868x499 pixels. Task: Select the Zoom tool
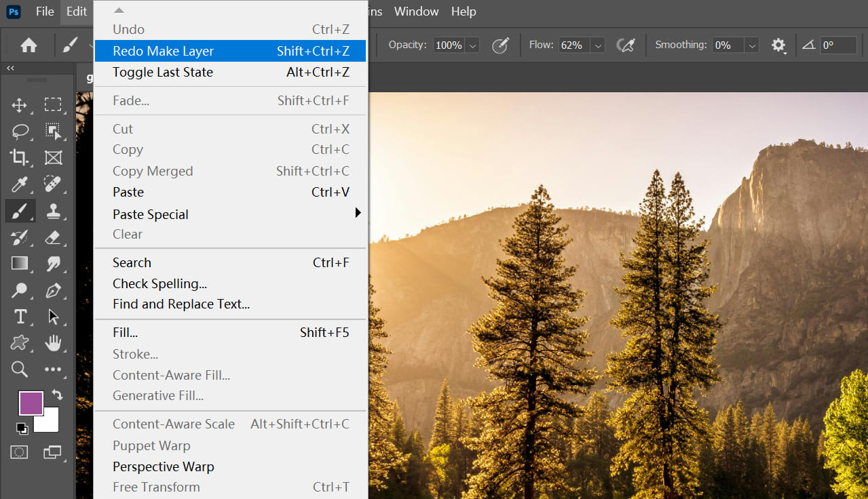(x=19, y=369)
